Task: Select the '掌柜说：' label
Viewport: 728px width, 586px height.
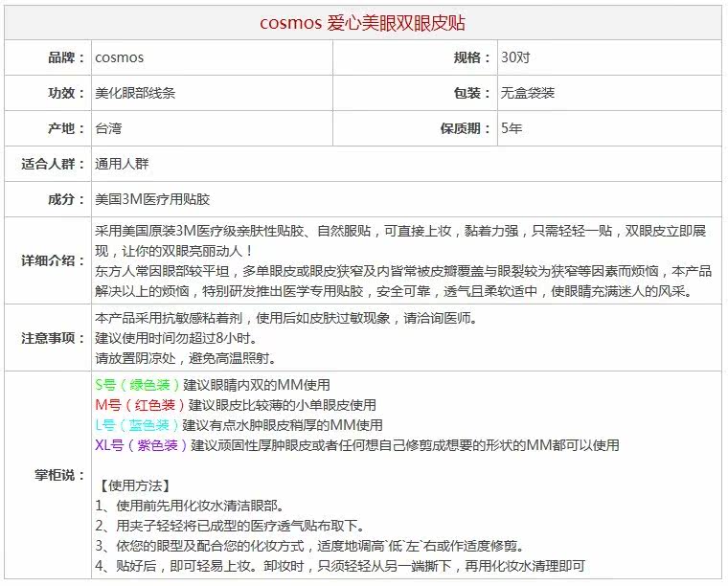Action: point(60,475)
